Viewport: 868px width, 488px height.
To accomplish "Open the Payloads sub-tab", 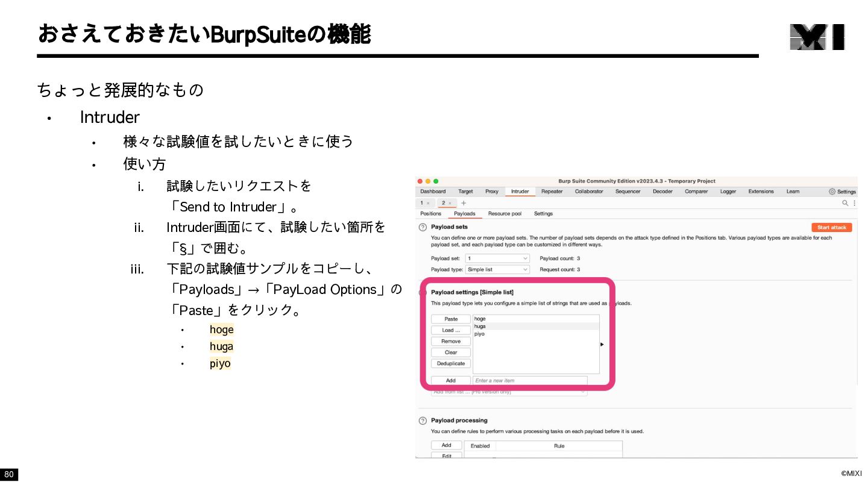I will (x=464, y=213).
